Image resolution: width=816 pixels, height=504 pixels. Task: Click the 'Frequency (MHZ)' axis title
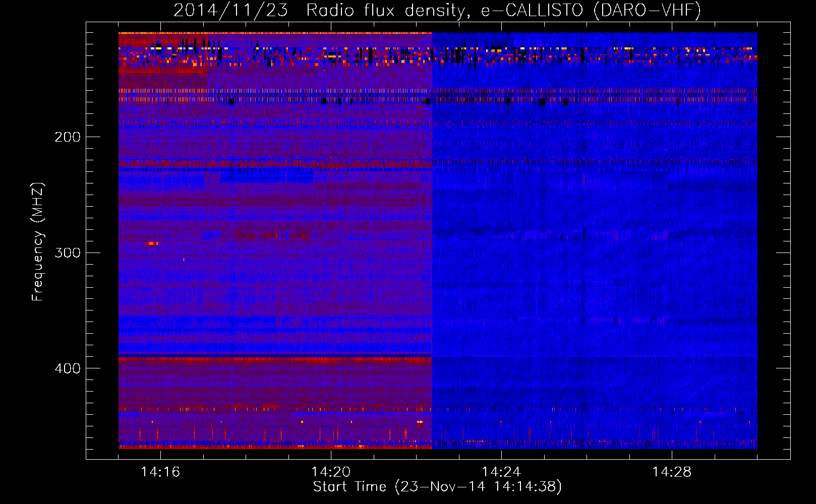tap(38, 242)
